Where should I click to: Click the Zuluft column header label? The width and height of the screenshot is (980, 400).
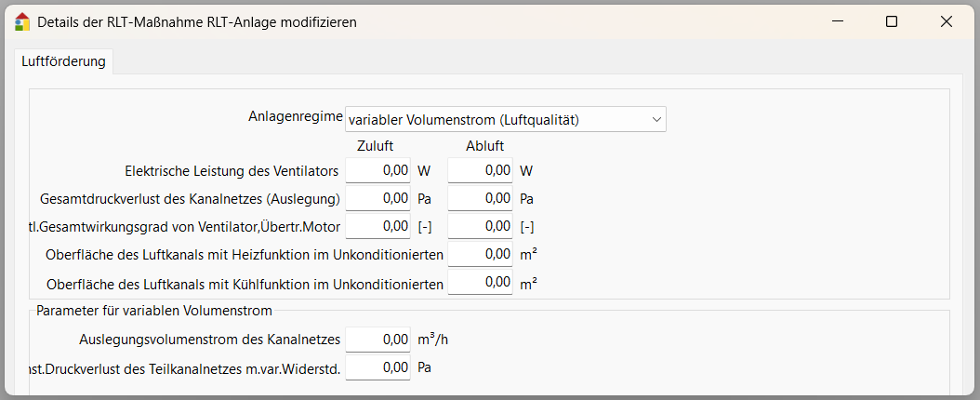tap(375, 145)
